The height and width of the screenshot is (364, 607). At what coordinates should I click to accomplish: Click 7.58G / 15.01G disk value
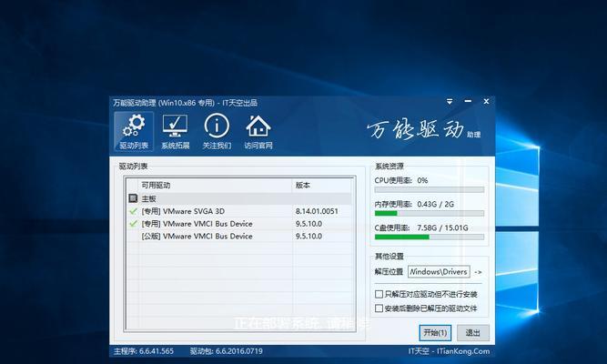coord(442,227)
